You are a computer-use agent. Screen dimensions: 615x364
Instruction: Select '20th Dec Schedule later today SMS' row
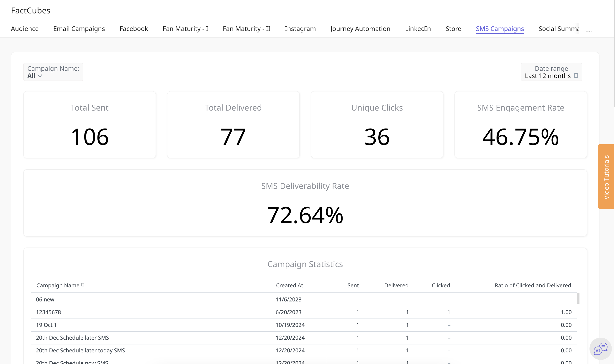pyautogui.click(x=304, y=351)
